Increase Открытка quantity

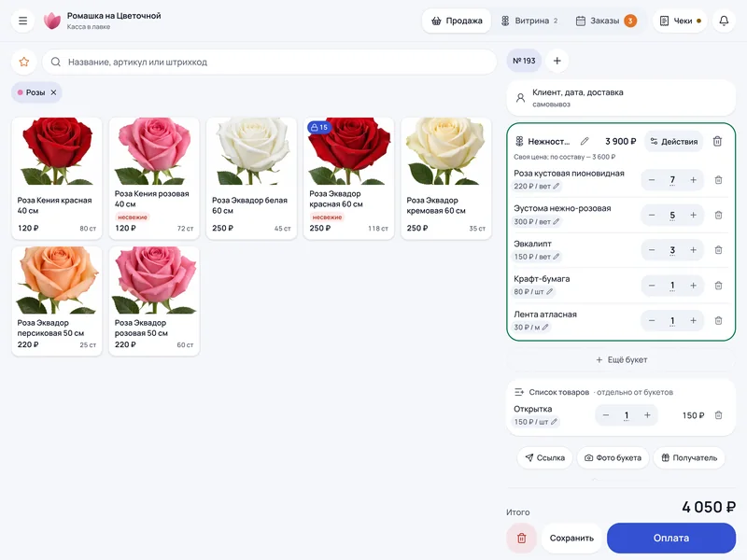(647, 415)
